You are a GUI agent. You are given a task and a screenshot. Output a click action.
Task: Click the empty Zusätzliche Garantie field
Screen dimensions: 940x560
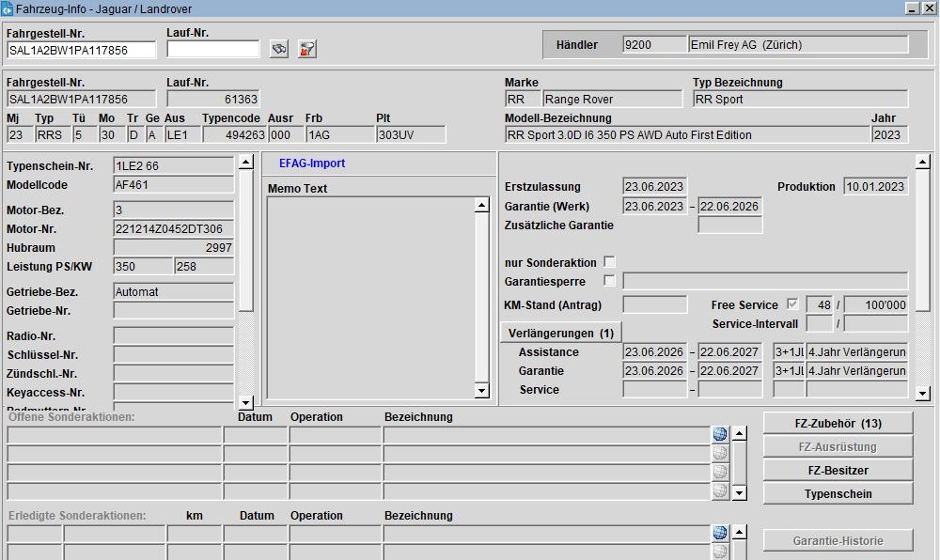pyautogui.click(x=729, y=225)
